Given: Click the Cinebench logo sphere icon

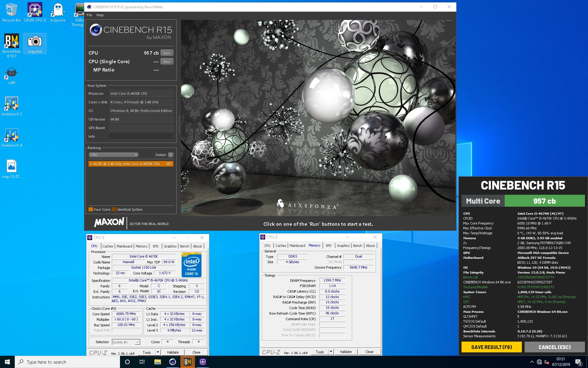Looking at the screenshot, I should pos(96,30).
